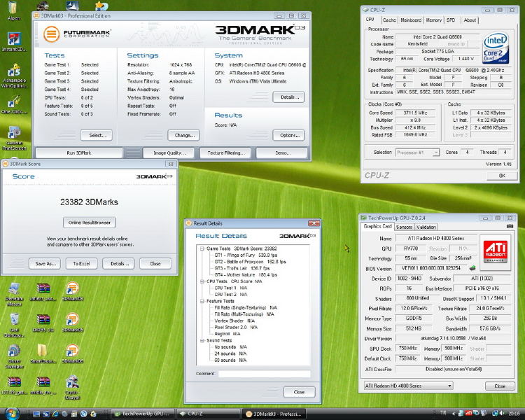Viewport: 525px width, 420px height.
Task: Select the 177.89_gef archive on desktop
Action: pos(14,385)
